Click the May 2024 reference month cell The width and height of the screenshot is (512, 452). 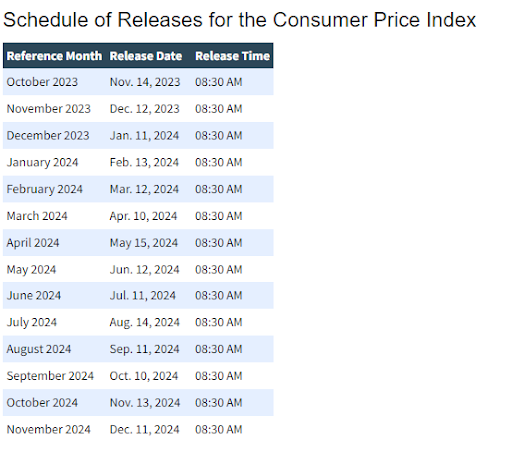point(31,269)
